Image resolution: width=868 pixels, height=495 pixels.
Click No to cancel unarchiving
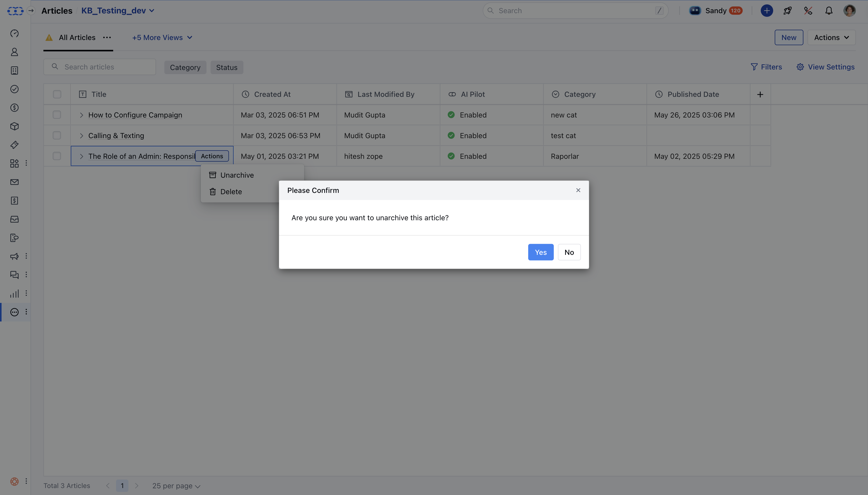coord(569,252)
